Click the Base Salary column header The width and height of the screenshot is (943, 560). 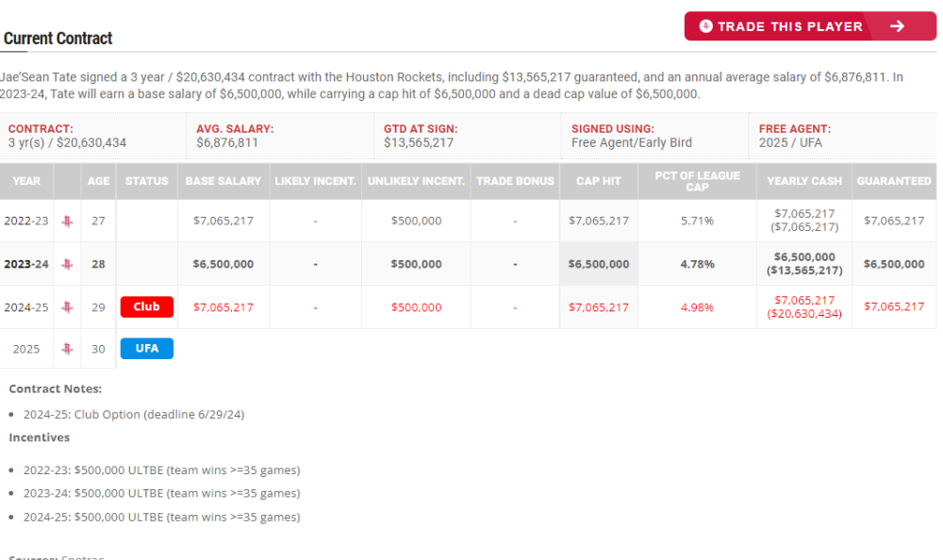pos(223,181)
